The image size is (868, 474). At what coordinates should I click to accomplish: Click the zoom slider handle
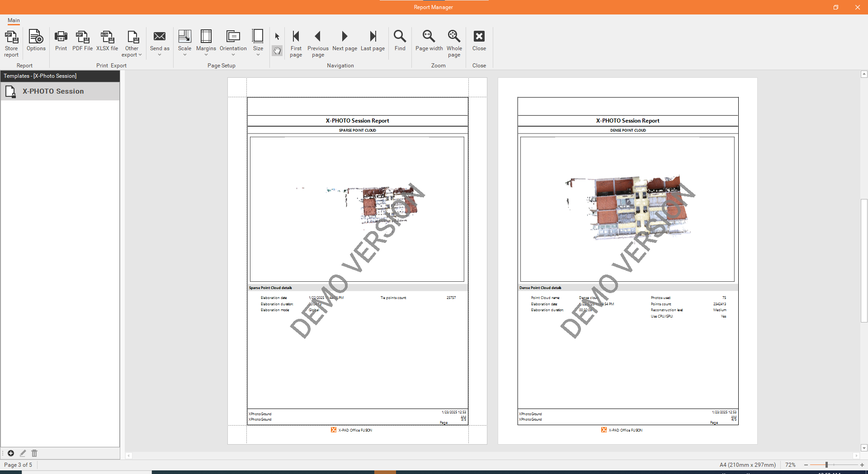tap(826, 465)
